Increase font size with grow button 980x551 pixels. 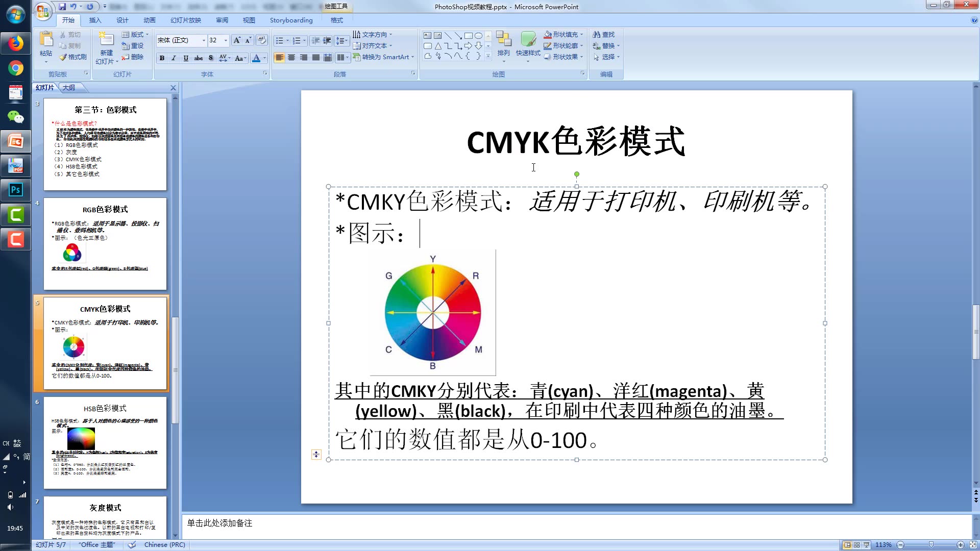pos(236,40)
